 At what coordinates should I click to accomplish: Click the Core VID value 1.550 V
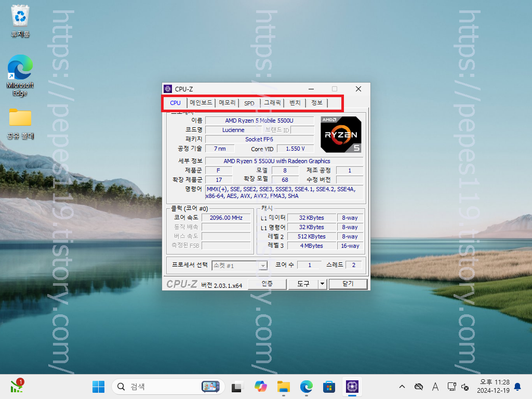[x=295, y=149]
